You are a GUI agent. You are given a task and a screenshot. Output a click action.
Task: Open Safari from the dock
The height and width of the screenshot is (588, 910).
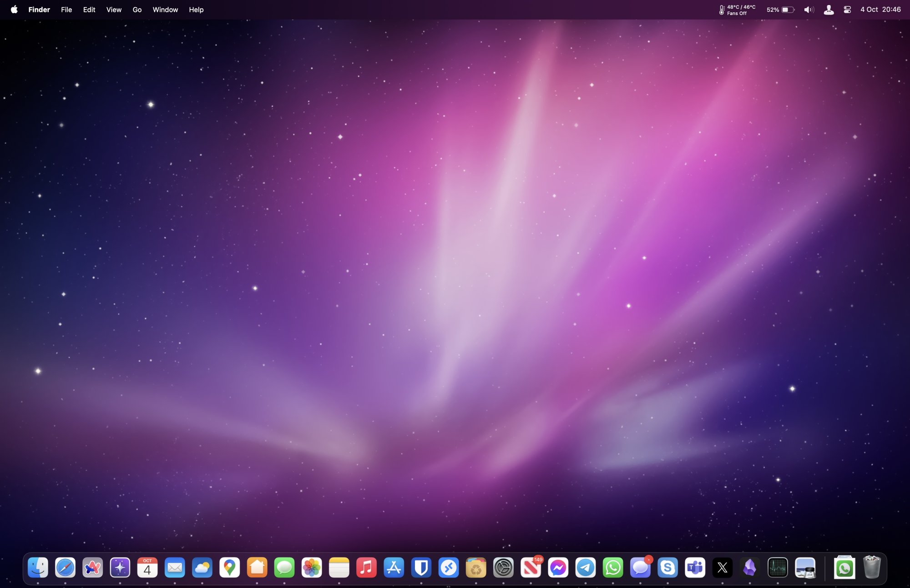[65, 568]
